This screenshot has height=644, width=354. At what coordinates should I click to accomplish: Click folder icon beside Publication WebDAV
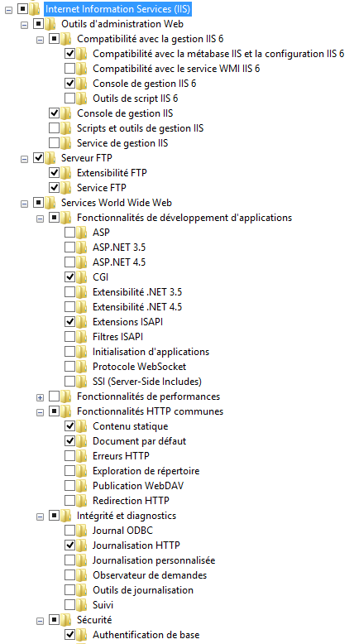pyautogui.click(x=82, y=485)
